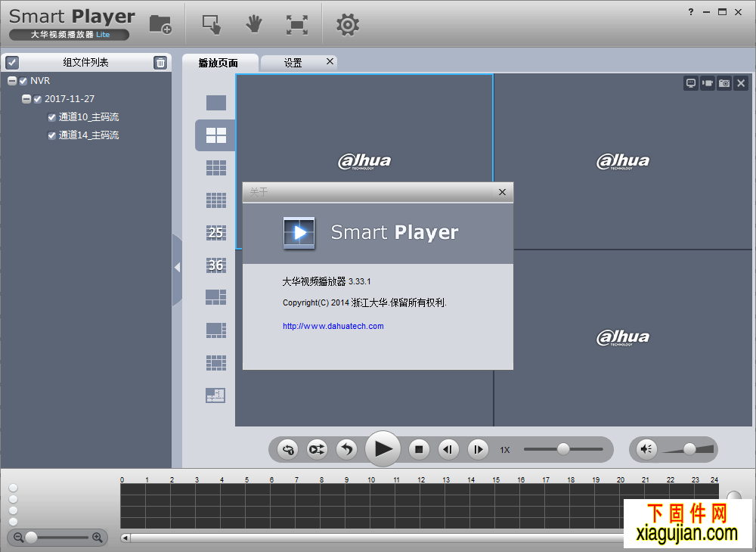The width and height of the screenshot is (756, 552).
Task: Select 36 window layout
Action: pos(216,265)
